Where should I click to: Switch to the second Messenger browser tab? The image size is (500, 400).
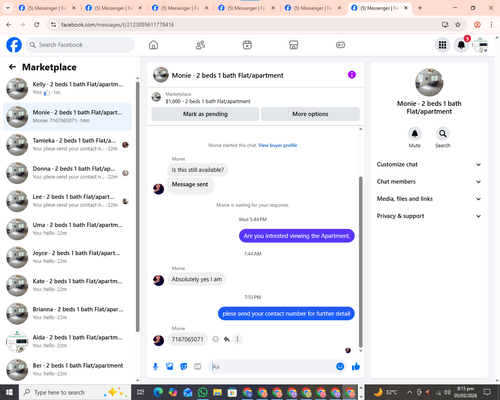coord(113,8)
